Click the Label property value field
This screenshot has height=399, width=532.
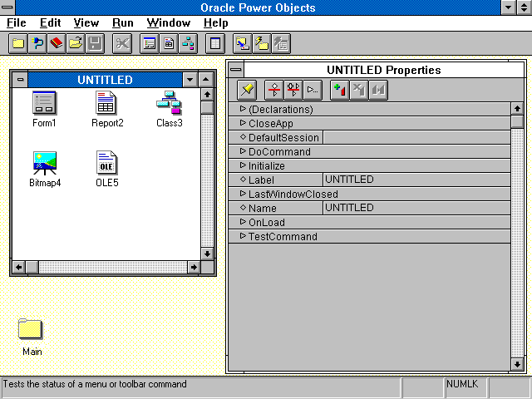click(416, 180)
